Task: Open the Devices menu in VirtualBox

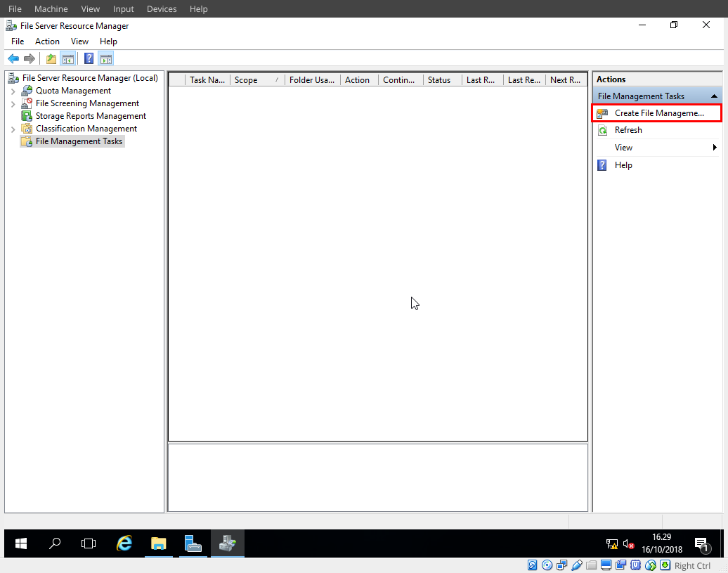Action: tap(161, 8)
